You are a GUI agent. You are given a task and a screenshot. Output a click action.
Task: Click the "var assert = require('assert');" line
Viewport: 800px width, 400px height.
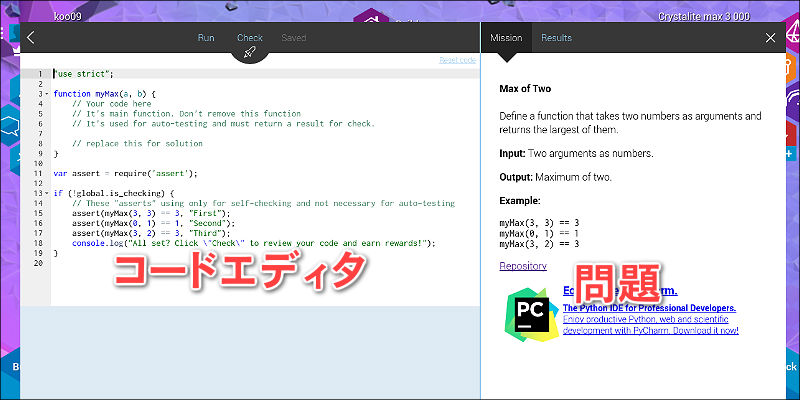click(x=125, y=173)
